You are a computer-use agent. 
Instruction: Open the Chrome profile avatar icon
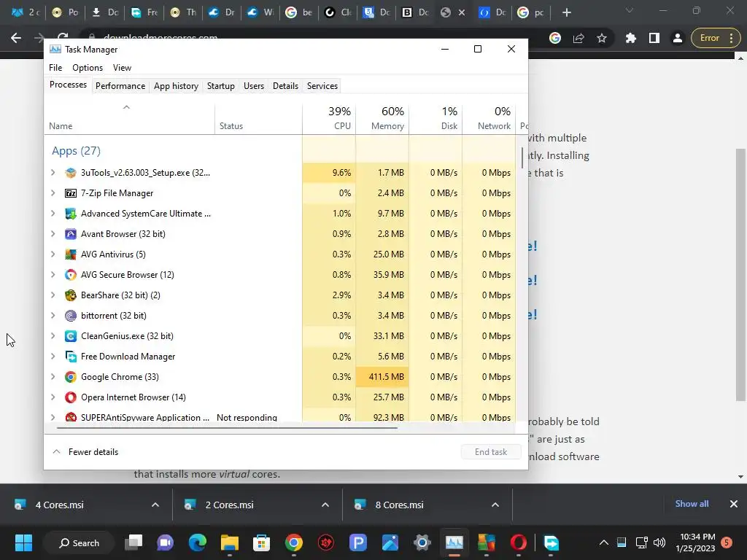[678, 38]
